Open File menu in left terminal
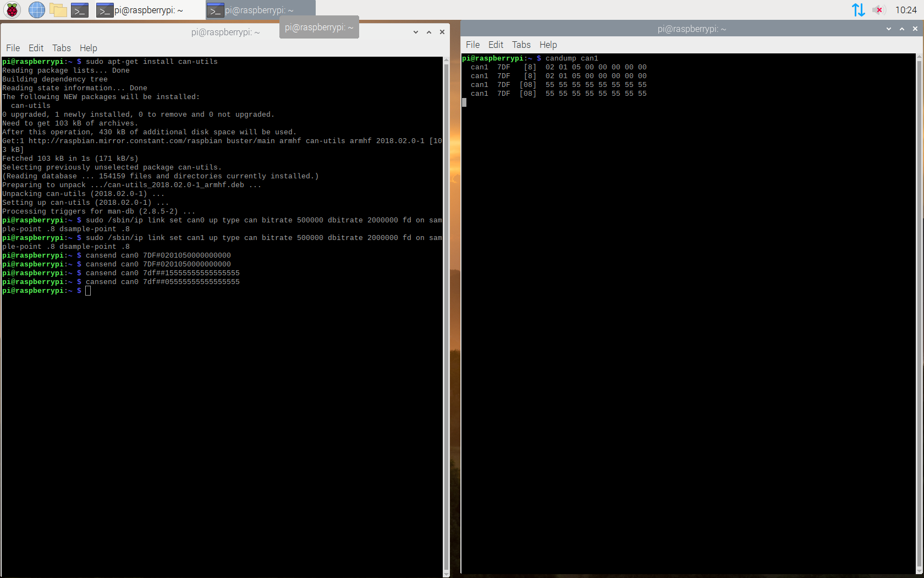The height and width of the screenshot is (578, 924). pos(13,48)
